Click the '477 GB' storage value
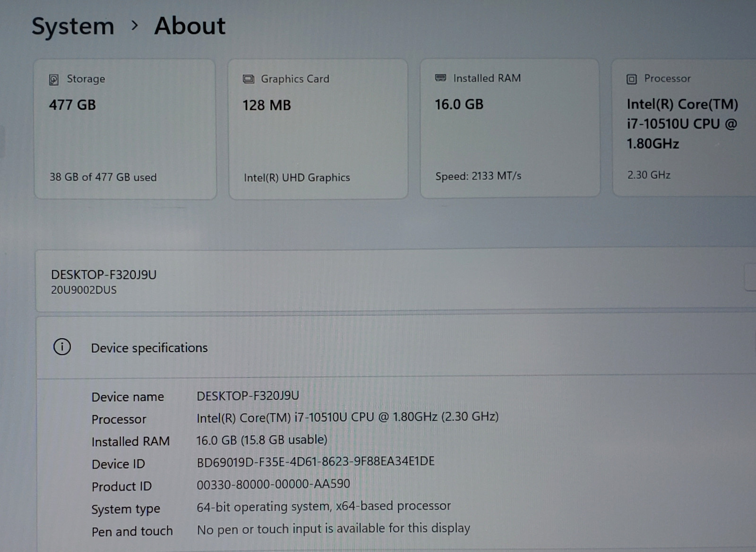 tap(72, 105)
